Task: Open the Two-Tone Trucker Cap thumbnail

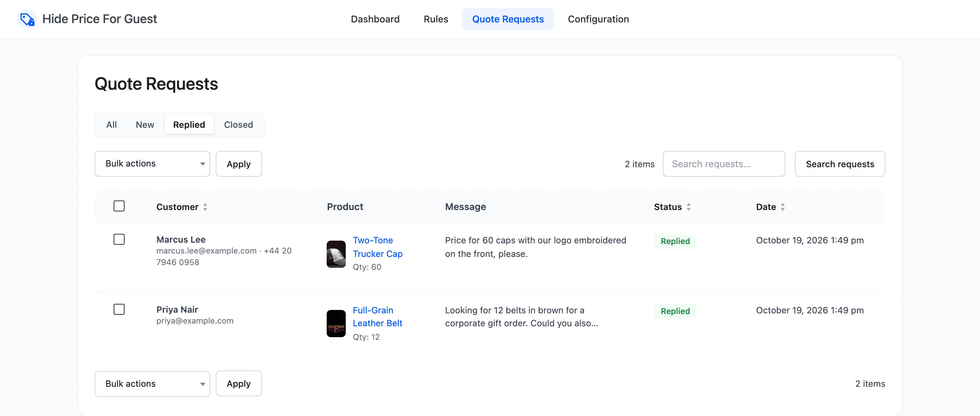Action: point(336,254)
